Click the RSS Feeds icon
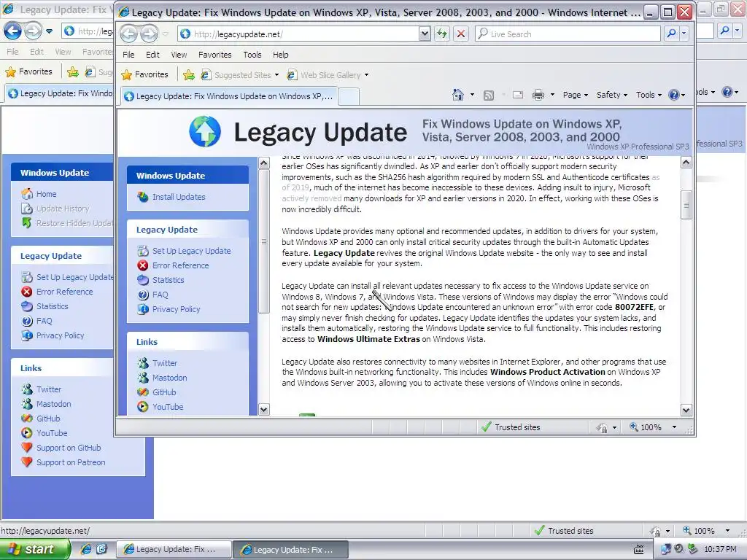 [488, 96]
